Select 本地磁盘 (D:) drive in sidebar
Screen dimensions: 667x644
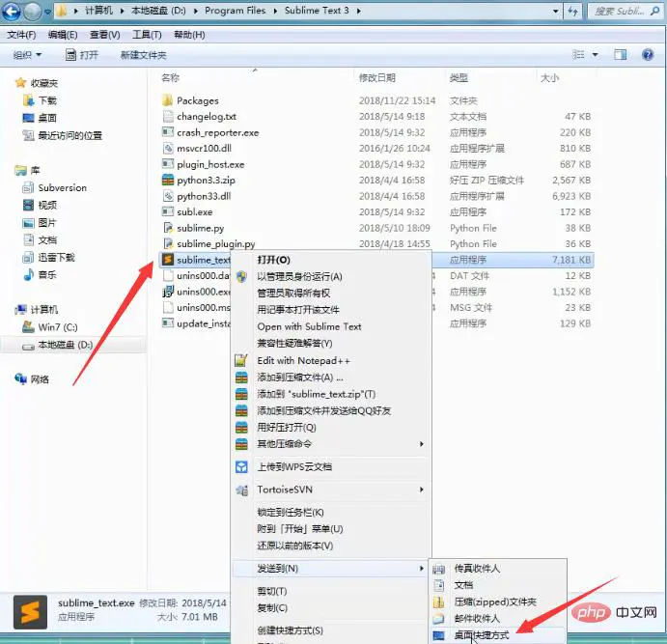pyautogui.click(x=57, y=345)
